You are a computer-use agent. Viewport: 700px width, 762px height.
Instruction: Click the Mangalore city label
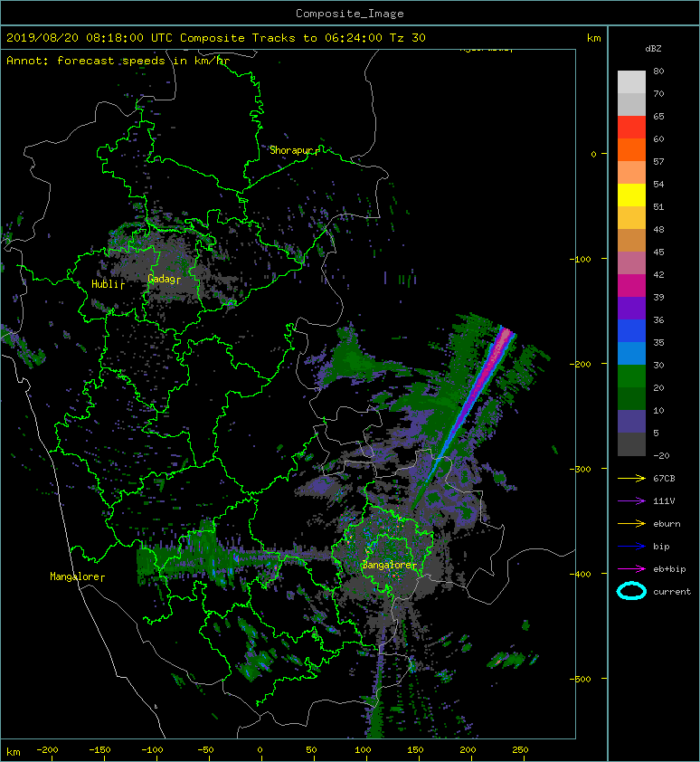click(76, 576)
